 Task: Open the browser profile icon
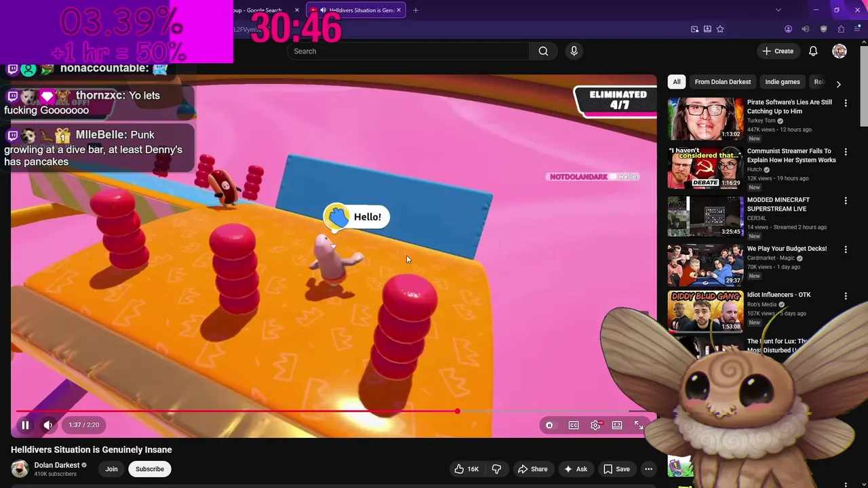788,29
